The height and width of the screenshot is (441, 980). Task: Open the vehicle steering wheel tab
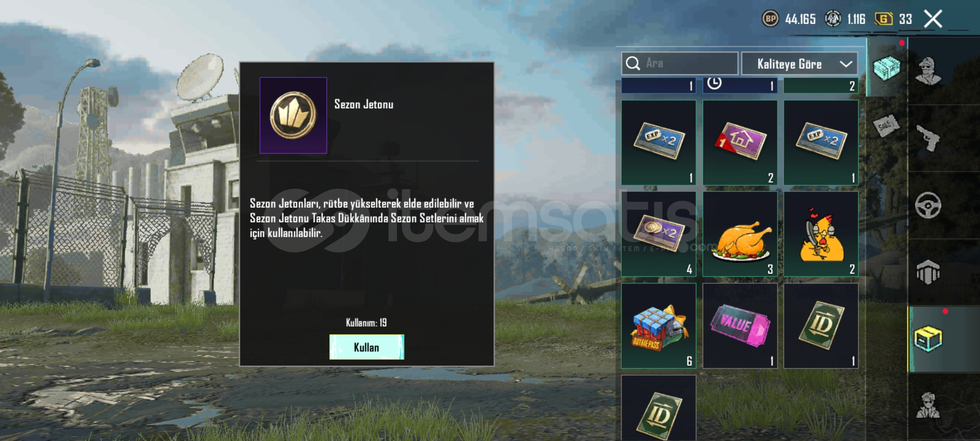pos(928,205)
